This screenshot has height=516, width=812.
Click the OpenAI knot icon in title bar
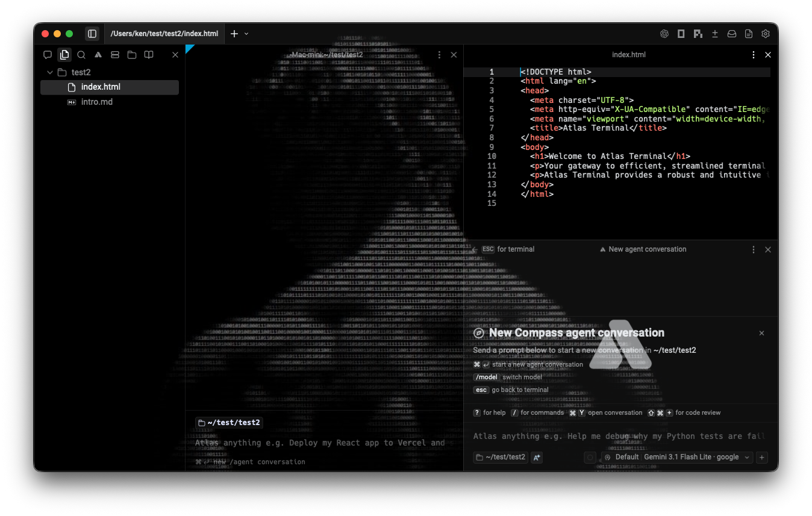(664, 34)
